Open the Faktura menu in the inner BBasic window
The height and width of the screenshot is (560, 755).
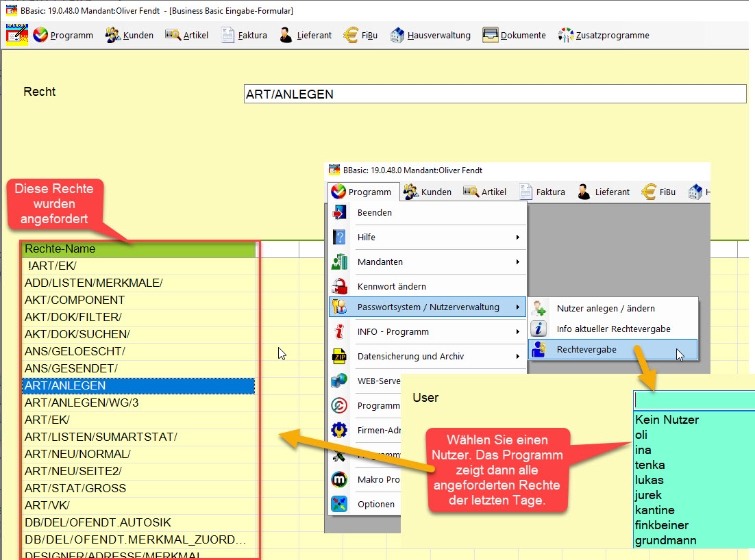point(543,192)
